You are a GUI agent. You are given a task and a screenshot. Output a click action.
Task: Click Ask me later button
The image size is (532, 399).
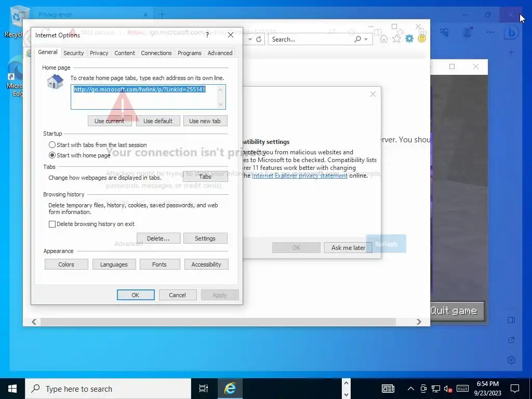(x=348, y=248)
